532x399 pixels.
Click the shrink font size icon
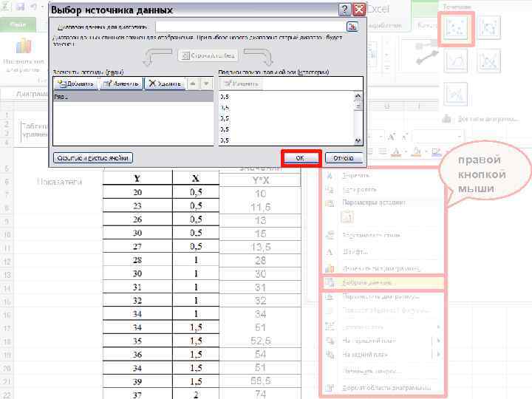(404, 137)
